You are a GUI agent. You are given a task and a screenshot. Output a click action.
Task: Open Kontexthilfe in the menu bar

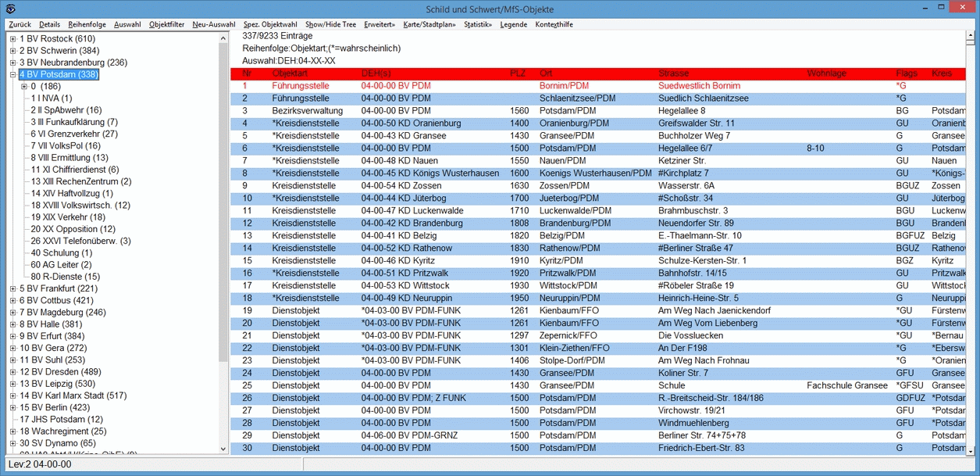click(554, 24)
